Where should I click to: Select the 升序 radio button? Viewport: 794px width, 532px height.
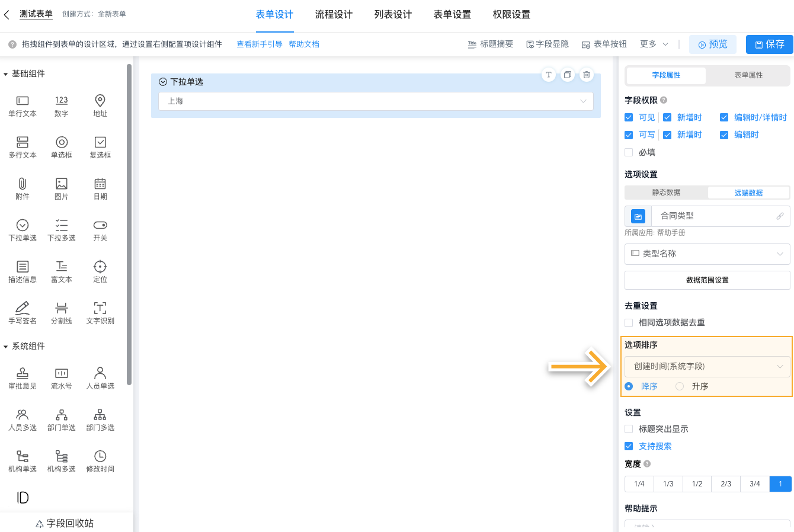(680, 386)
